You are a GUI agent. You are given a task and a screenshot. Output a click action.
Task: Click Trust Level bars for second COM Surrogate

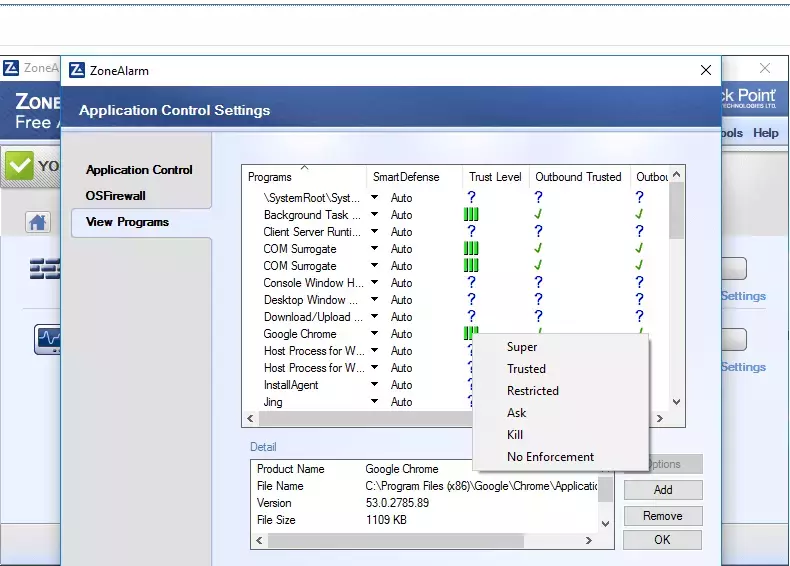click(471, 266)
